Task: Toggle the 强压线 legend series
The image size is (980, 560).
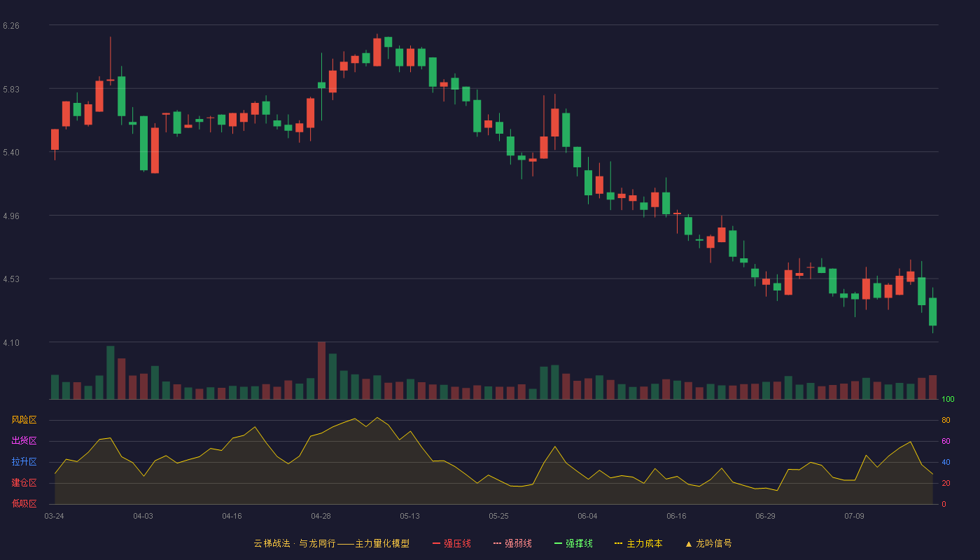Action: coord(451,543)
